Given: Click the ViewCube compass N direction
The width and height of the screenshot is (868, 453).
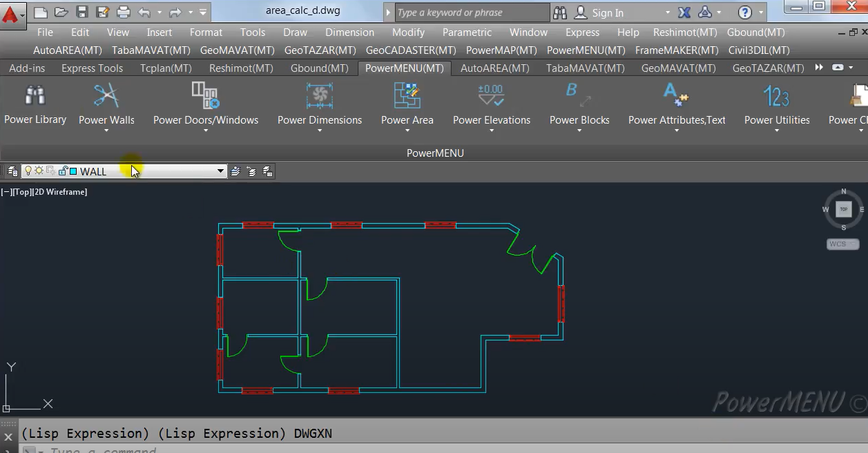Looking at the screenshot, I should 843,191.
